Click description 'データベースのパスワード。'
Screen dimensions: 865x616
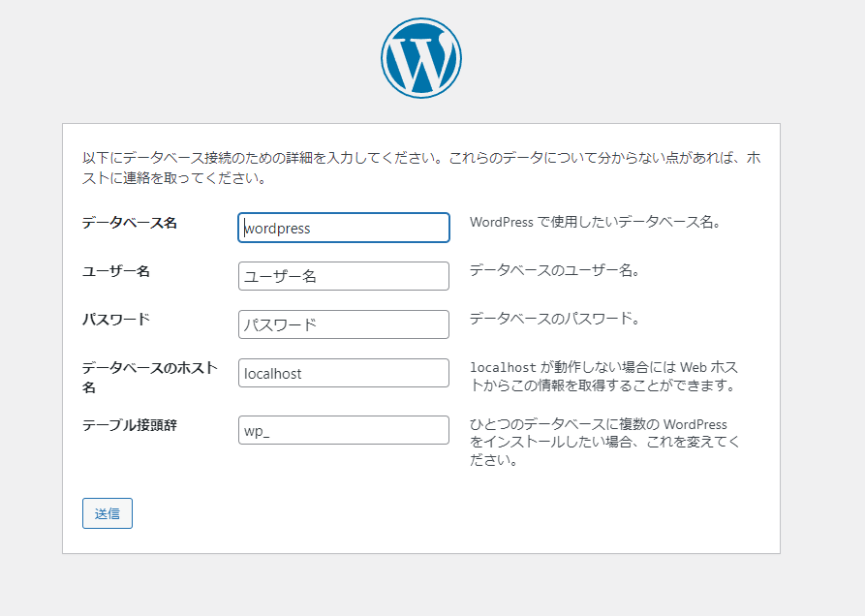(x=554, y=319)
